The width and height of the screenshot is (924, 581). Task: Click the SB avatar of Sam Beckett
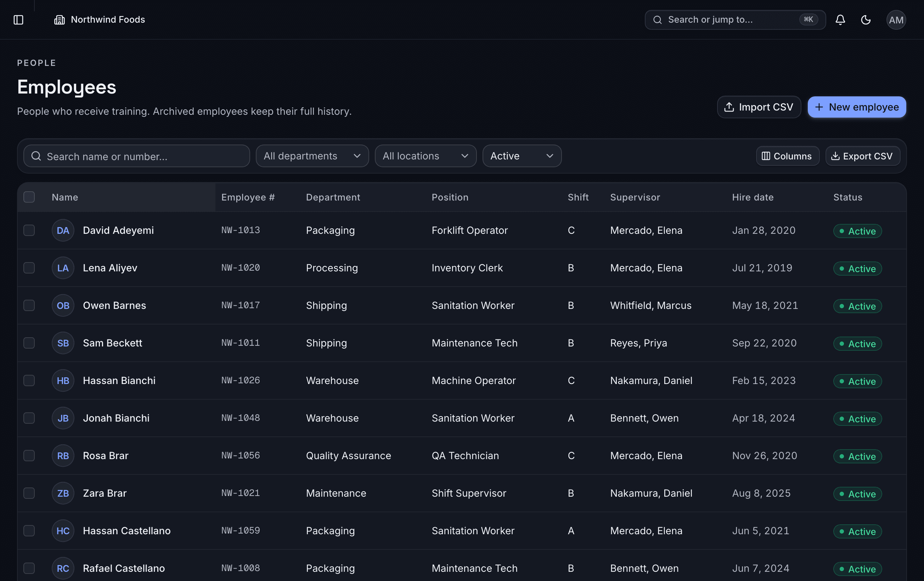click(x=63, y=343)
